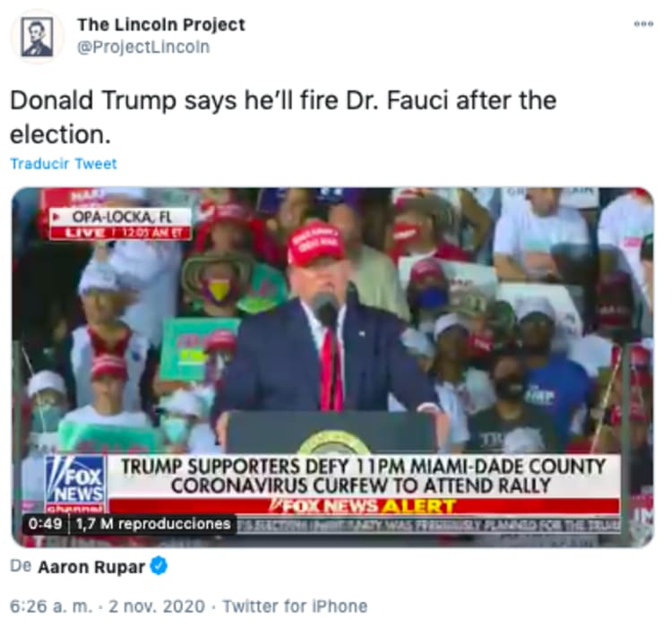The image size is (672, 626).
Task: Click the 'De' attribution label below video
Action: [21, 566]
